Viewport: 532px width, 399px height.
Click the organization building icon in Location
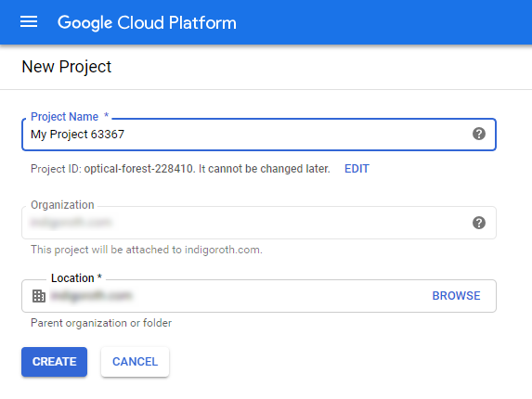click(x=39, y=296)
